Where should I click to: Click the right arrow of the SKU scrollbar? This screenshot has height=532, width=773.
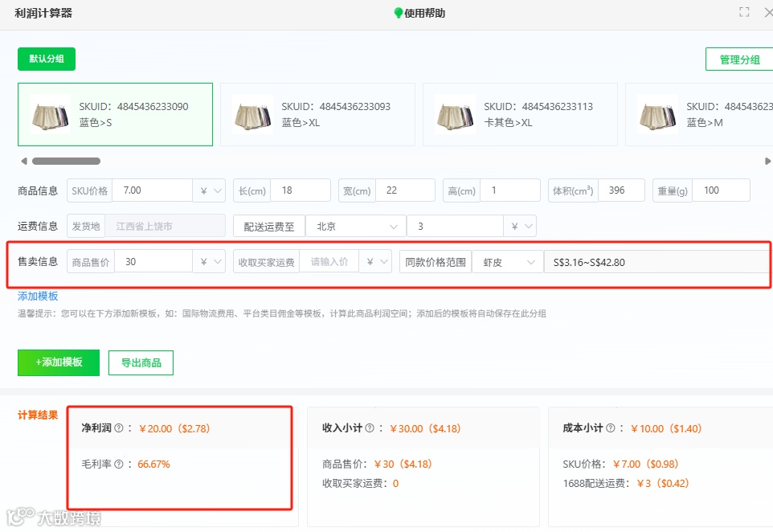(767, 162)
